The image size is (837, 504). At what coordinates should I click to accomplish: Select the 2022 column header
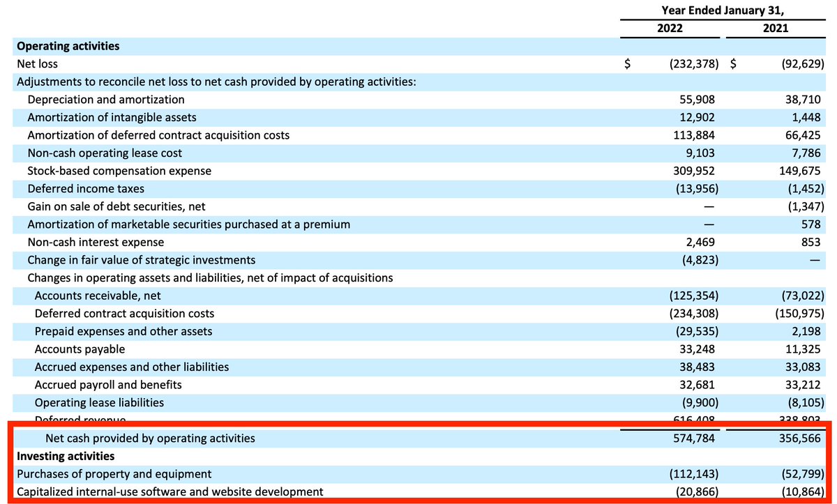point(670,29)
